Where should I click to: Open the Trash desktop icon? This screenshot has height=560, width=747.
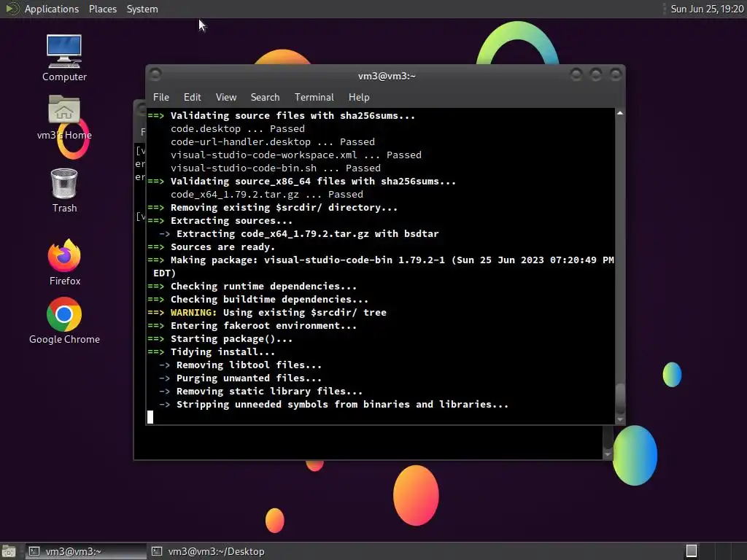pyautogui.click(x=64, y=190)
